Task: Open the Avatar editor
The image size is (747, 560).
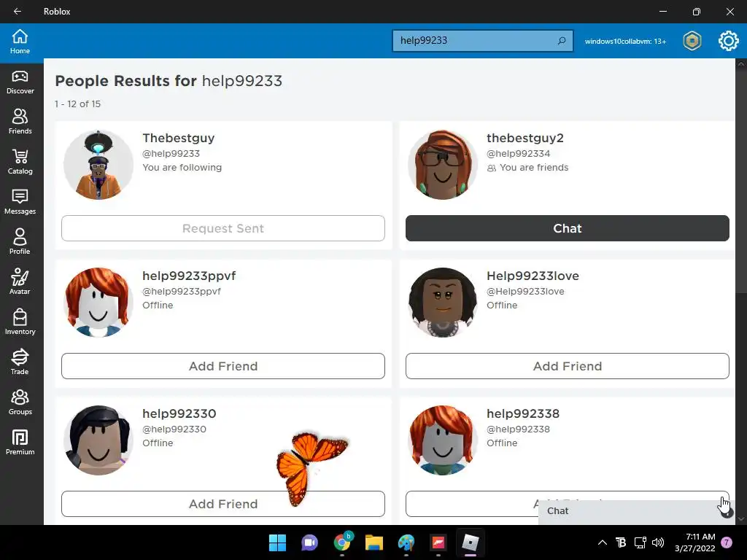Action: (20, 282)
